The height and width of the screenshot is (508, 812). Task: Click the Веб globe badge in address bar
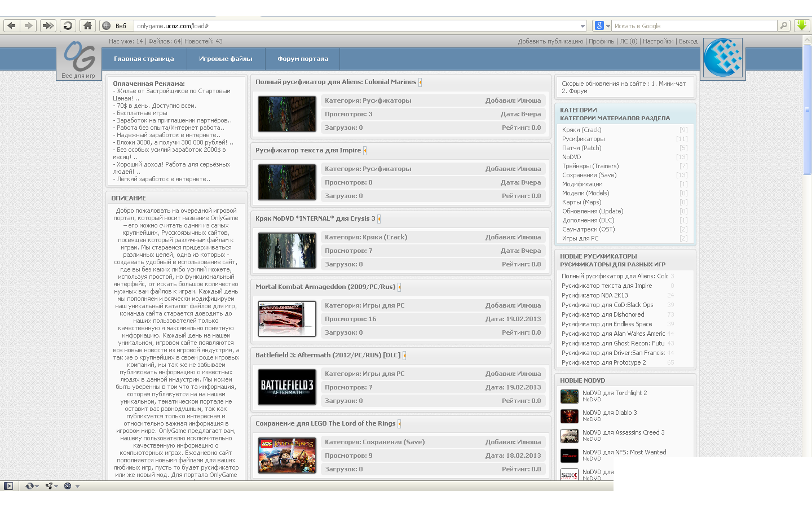click(x=116, y=25)
